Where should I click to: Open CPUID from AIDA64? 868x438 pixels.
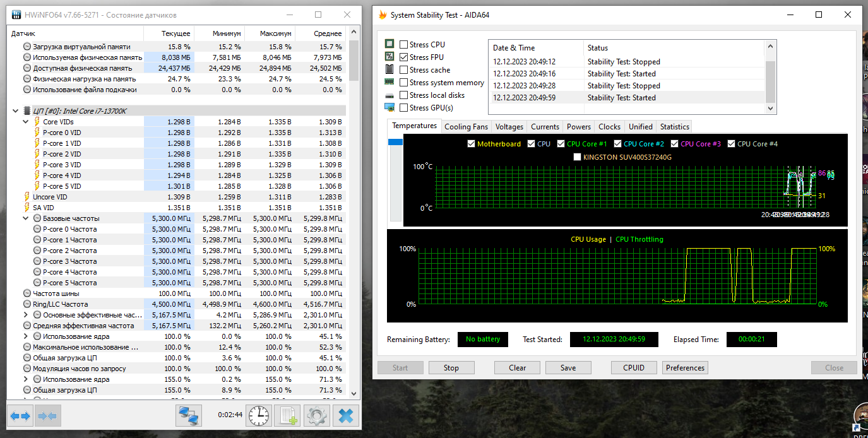click(x=634, y=367)
